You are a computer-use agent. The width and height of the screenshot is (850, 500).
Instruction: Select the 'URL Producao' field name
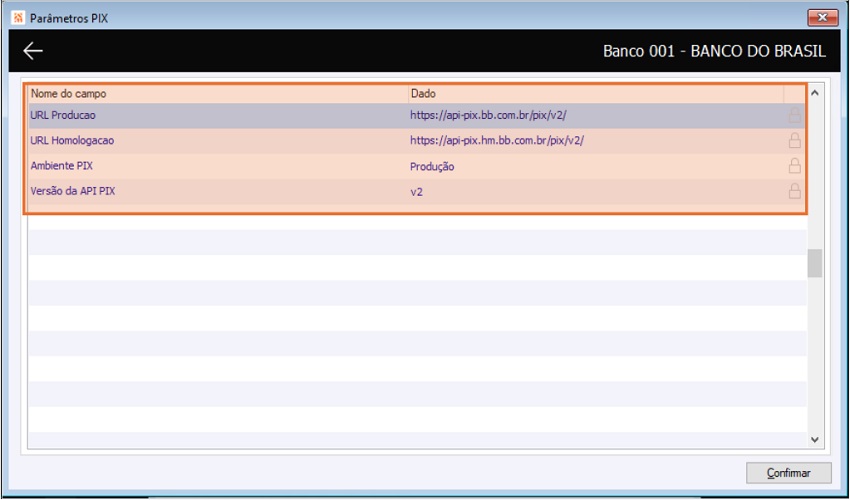click(x=63, y=115)
